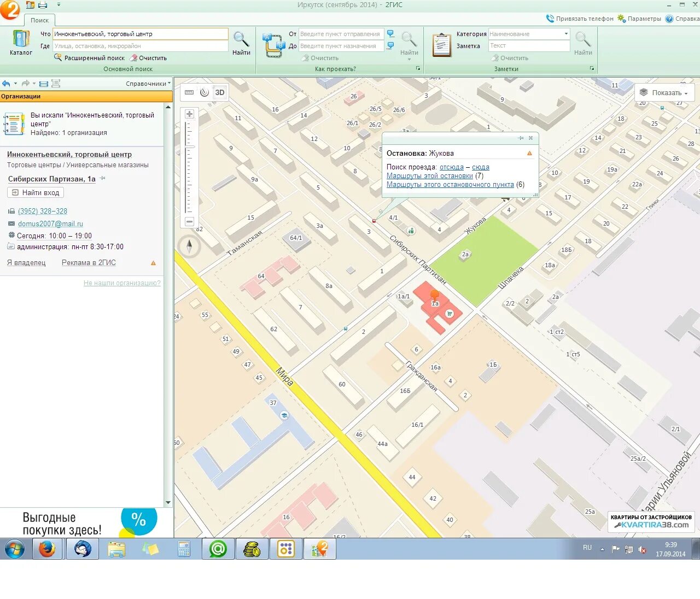Pin the Жукова stop popup
This screenshot has width=700, height=599.
pos(521,138)
